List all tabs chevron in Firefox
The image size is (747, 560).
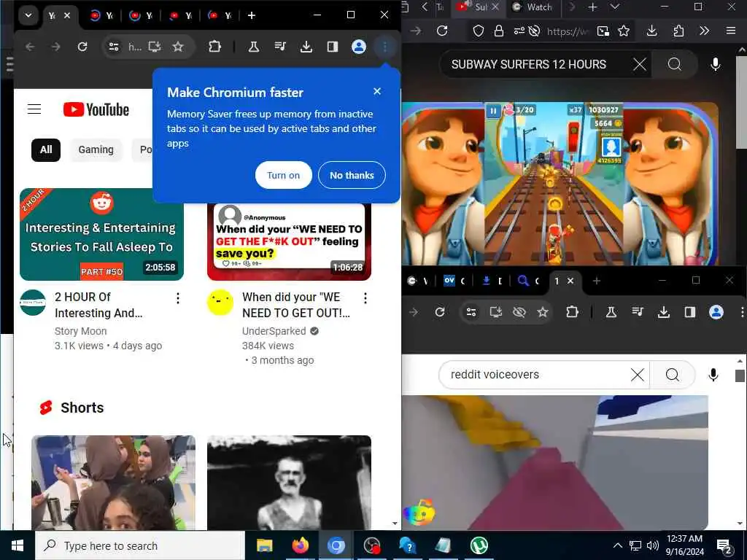pos(615,7)
